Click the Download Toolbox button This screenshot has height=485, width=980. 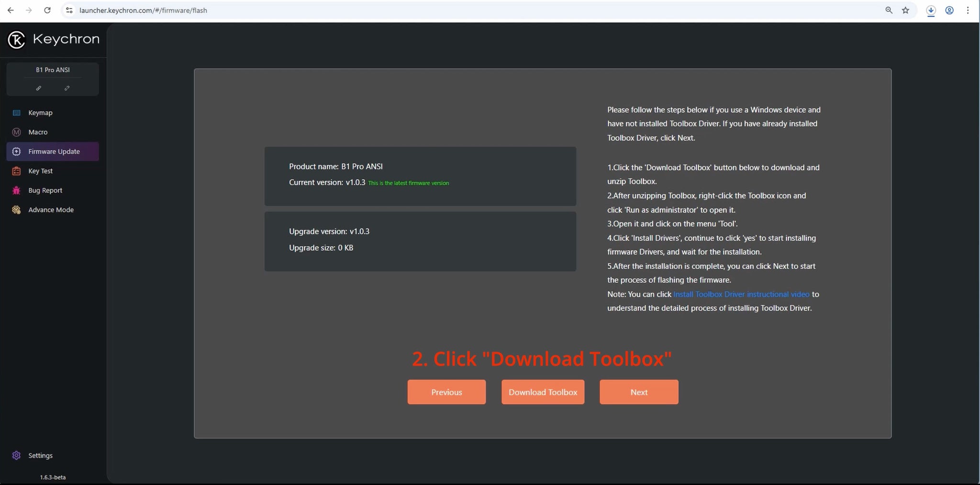(543, 392)
